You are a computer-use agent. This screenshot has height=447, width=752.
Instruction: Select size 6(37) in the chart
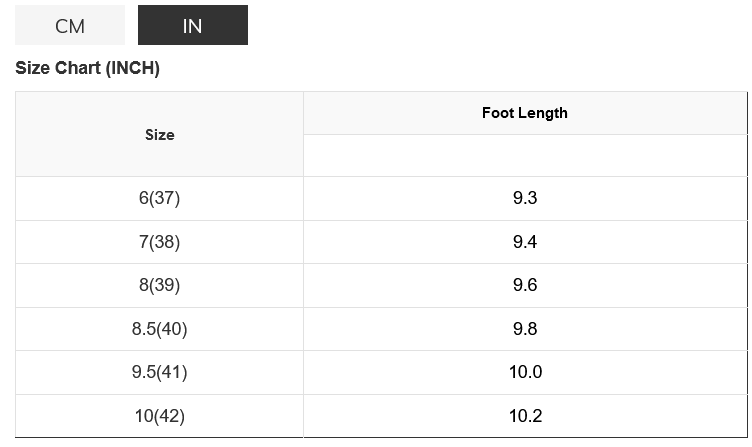[x=159, y=198]
